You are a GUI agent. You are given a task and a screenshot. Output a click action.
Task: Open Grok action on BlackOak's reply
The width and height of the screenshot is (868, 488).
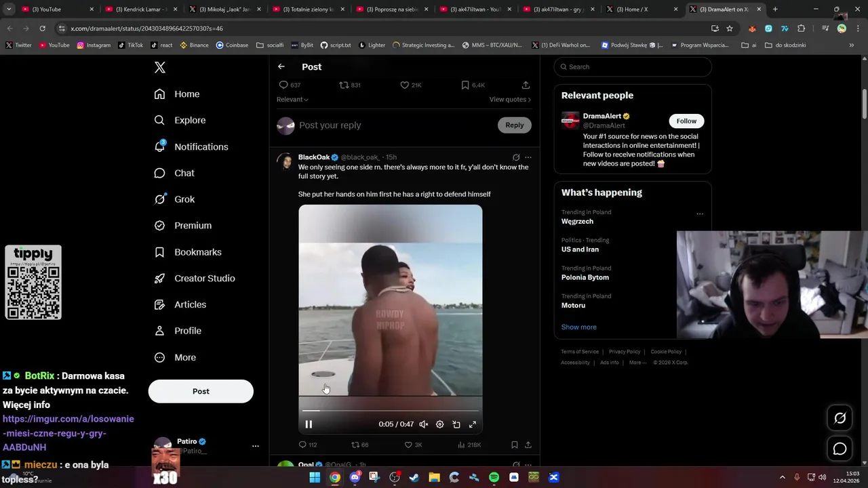point(516,157)
